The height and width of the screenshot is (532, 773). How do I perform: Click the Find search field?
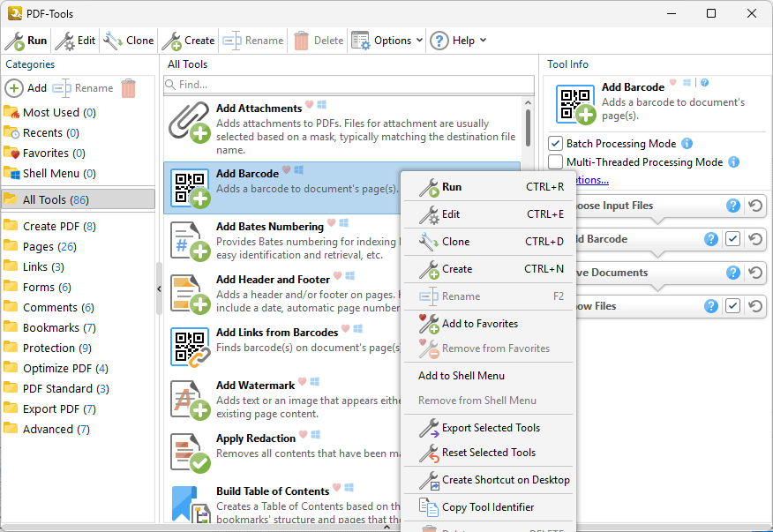pos(349,85)
